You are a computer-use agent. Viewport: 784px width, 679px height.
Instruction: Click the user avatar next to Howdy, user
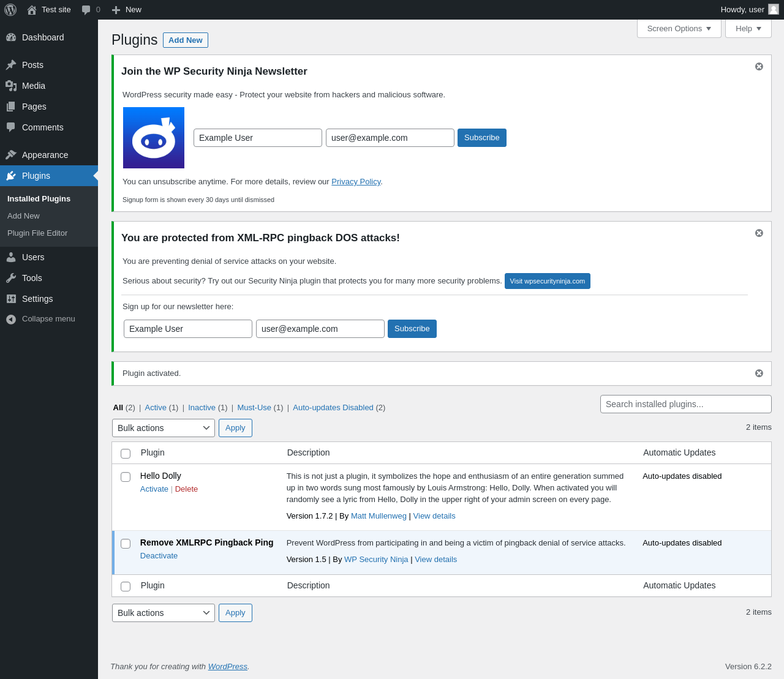point(774,9)
